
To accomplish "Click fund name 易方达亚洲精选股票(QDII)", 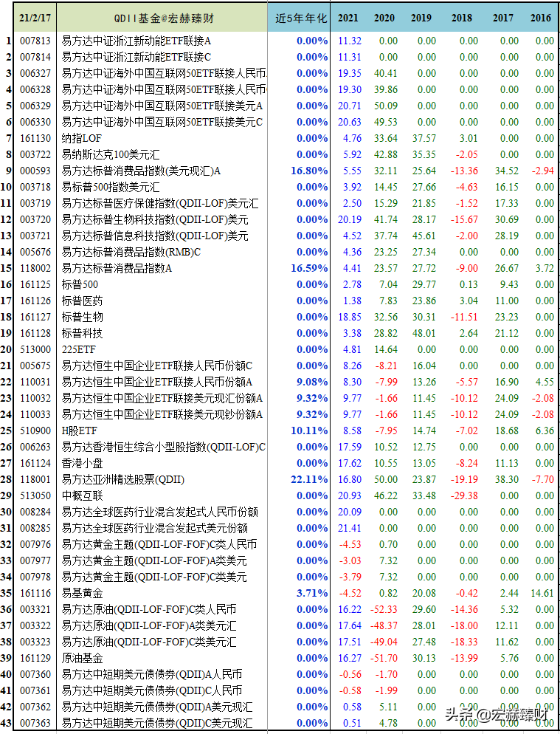I will pyautogui.click(x=123, y=479).
